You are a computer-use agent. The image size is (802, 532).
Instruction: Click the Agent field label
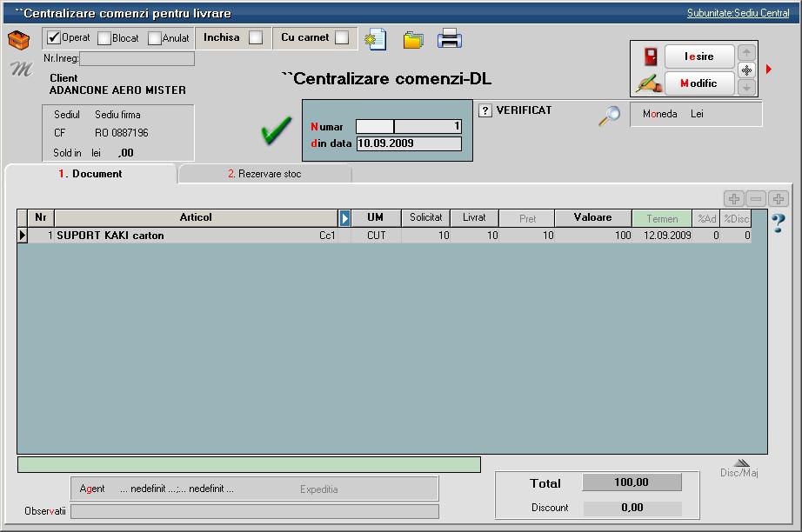tap(92, 489)
